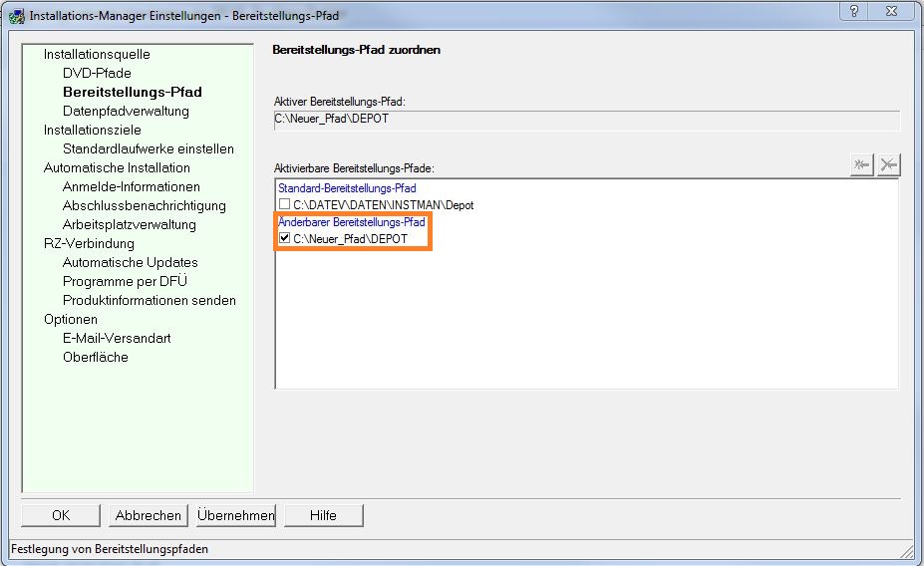Click the new path icon above the list

862,165
